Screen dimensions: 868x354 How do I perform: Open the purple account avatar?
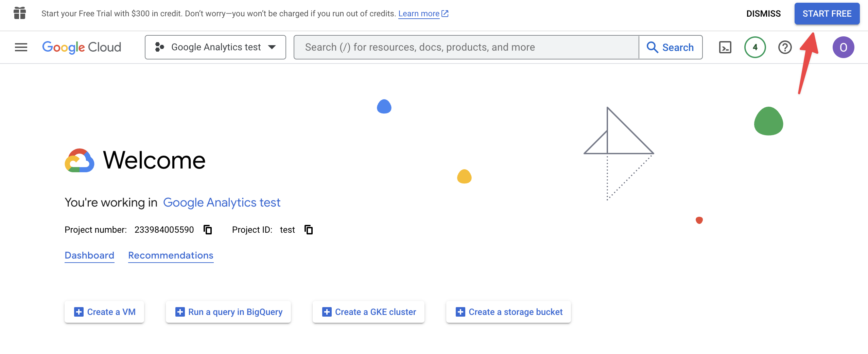(x=843, y=47)
